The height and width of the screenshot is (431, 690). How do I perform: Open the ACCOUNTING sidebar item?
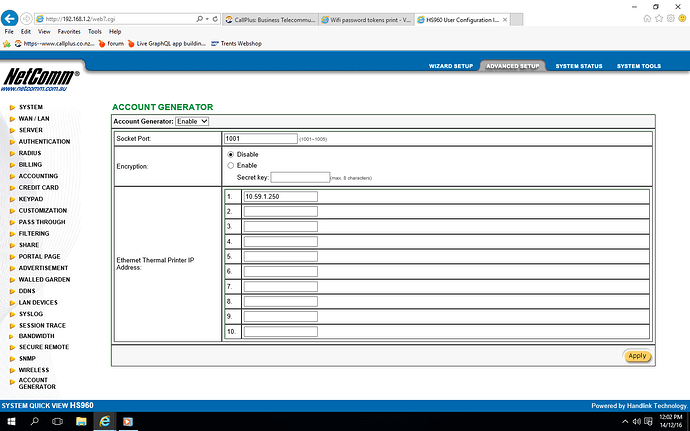point(38,176)
